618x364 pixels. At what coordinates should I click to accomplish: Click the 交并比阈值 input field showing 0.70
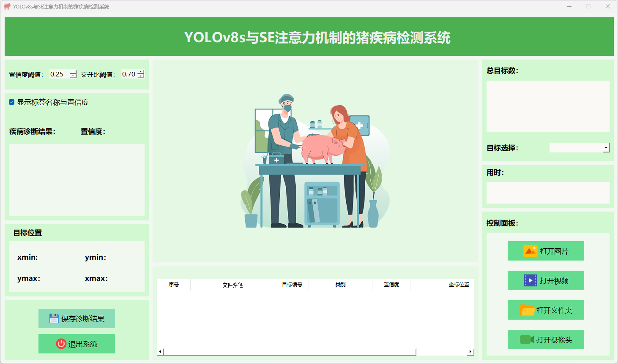coord(129,74)
